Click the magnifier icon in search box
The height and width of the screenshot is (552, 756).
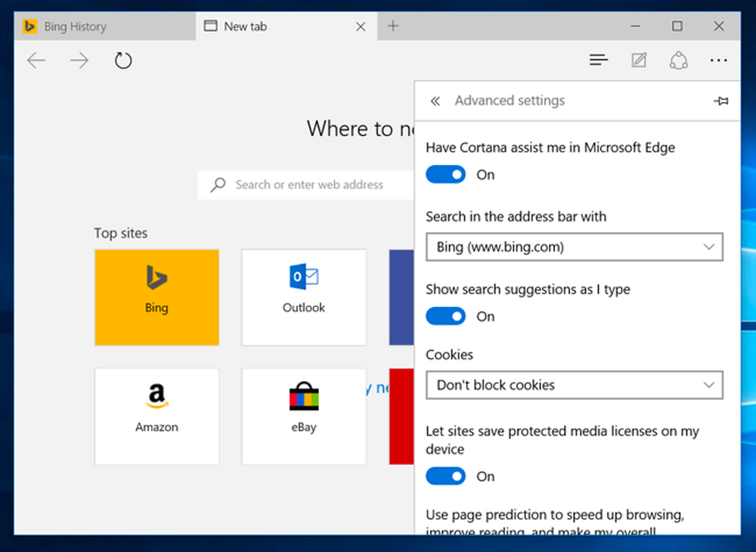pos(218,185)
